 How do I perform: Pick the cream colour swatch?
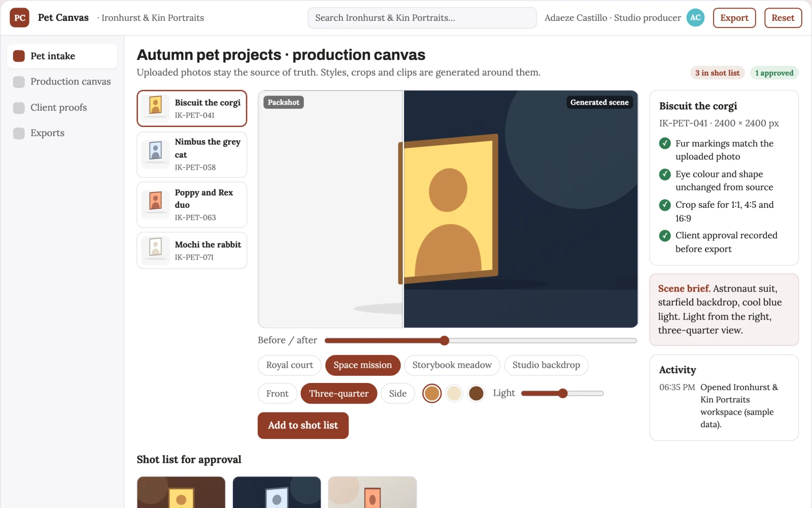(x=454, y=393)
